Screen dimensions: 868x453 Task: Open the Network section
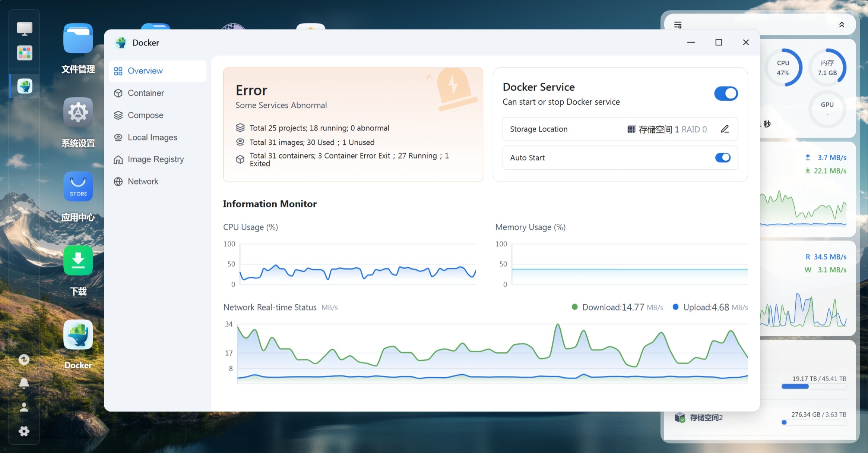(143, 181)
